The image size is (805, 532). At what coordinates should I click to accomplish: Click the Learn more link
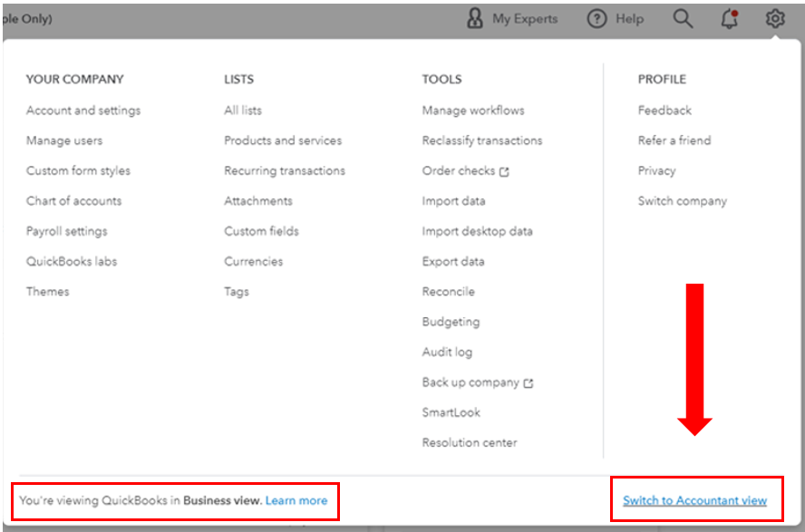(296, 500)
